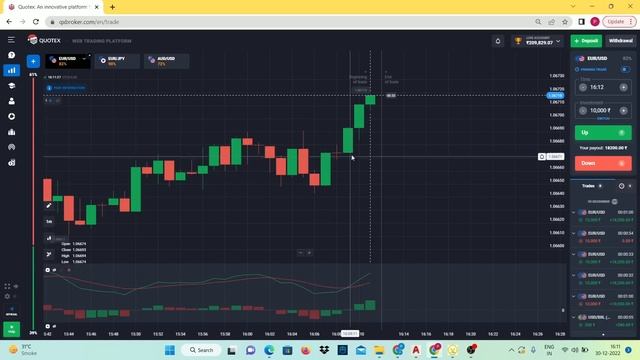Viewport: 640px width, 360px height.
Task: Select the trading chart icon in sidebar
Action: [11, 70]
